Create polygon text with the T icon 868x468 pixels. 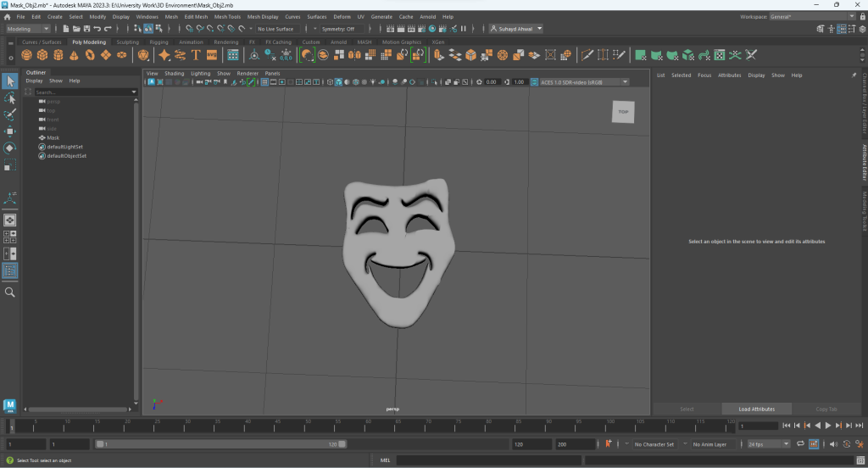[x=196, y=55]
